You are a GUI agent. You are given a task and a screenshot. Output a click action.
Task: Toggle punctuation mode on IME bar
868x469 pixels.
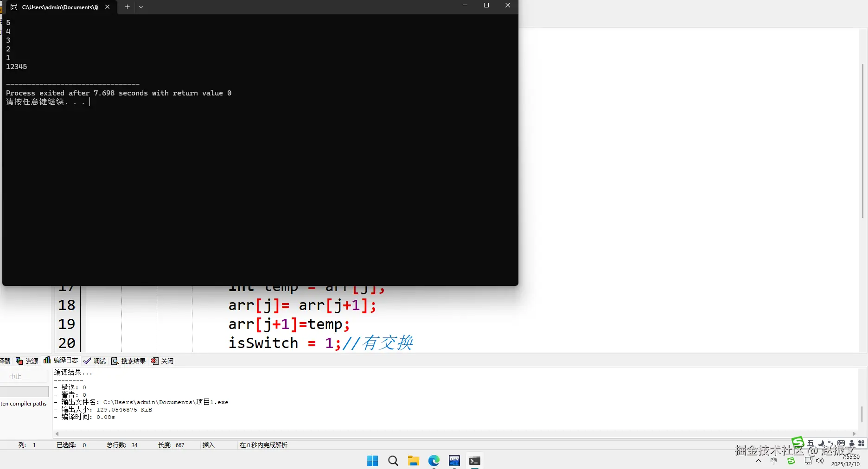tap(830, 443)
